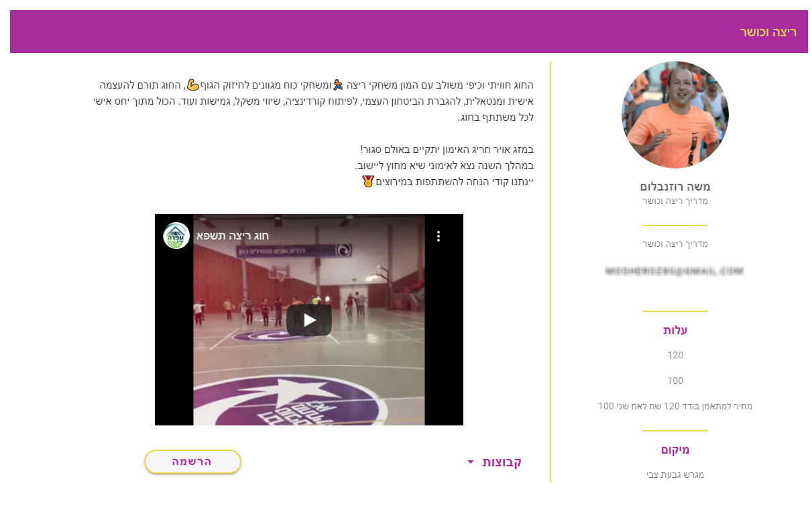
Task: Click the blurred instructor email address
Action: pos(675,271)
